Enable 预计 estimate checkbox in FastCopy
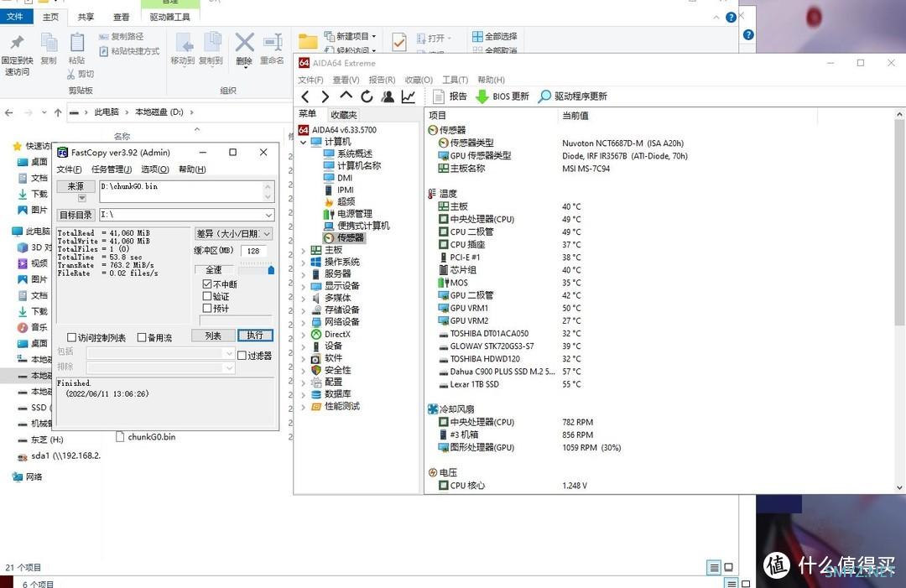Viewport: 906px width, 588px height. point(207,309)
